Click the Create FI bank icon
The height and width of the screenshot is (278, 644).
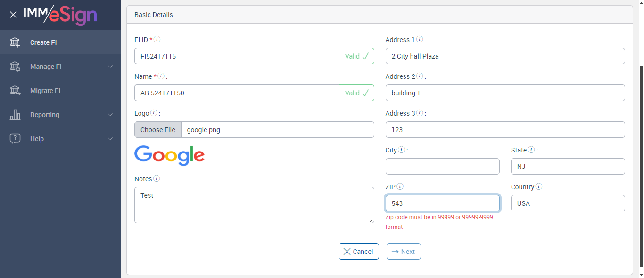(x=15, y=42)
